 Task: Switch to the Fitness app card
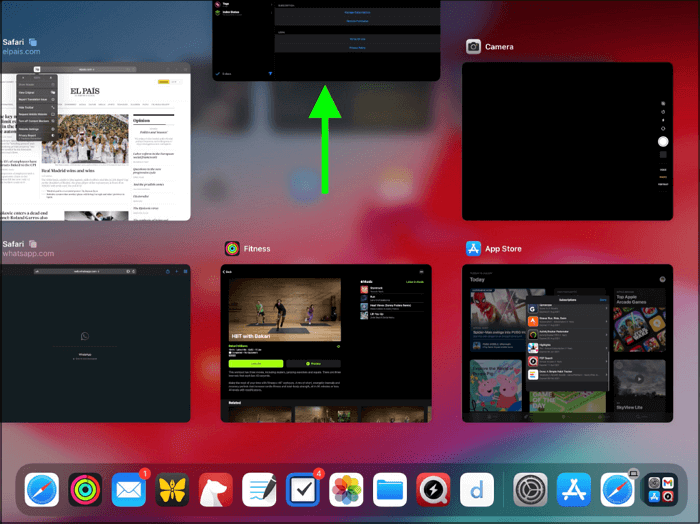coord(327,342)
